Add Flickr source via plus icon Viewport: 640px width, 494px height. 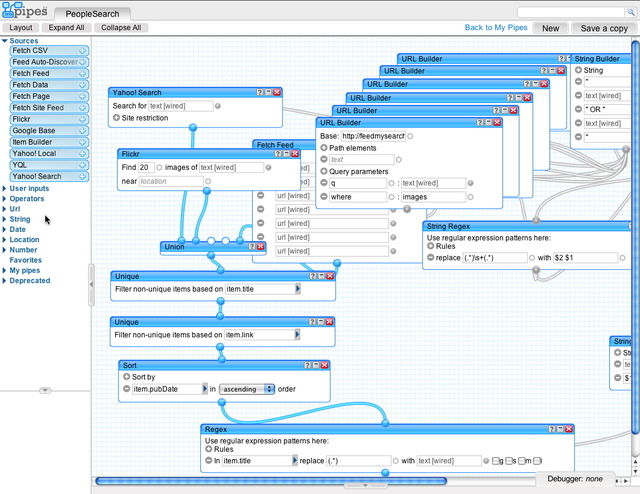pos(82,119)
